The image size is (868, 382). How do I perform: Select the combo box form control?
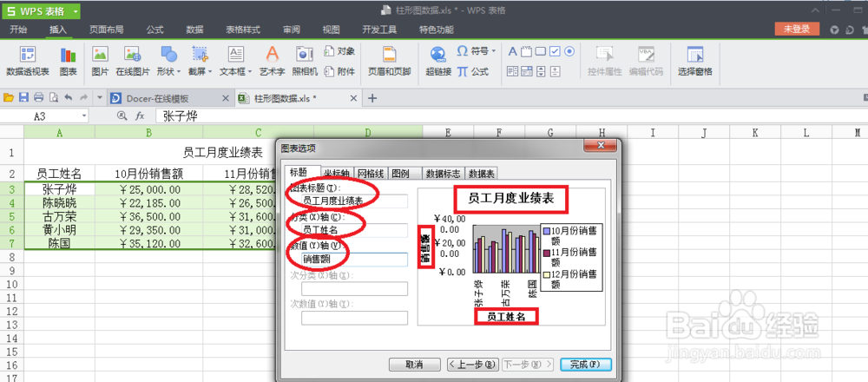pyautogui.click(x=527, y=71)
